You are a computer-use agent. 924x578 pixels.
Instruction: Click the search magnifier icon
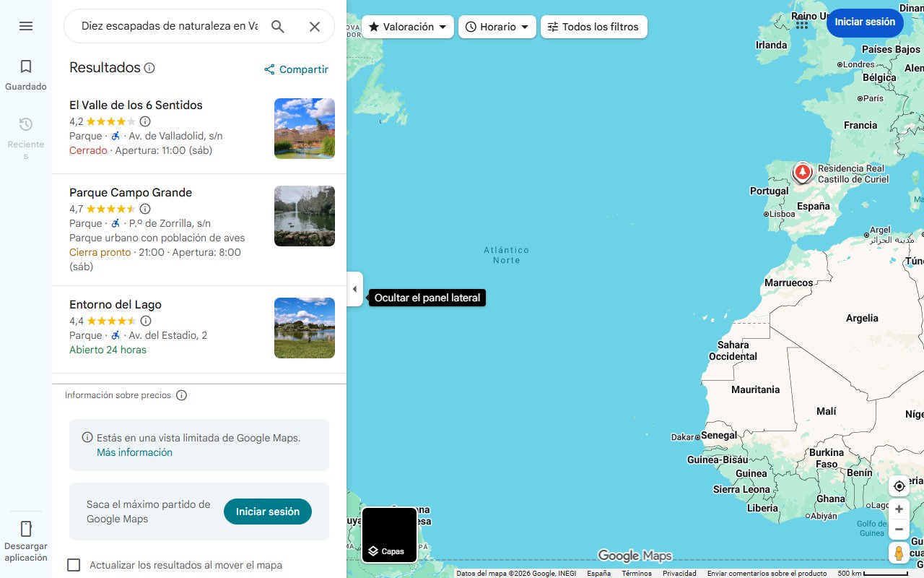tap(278, 26)
